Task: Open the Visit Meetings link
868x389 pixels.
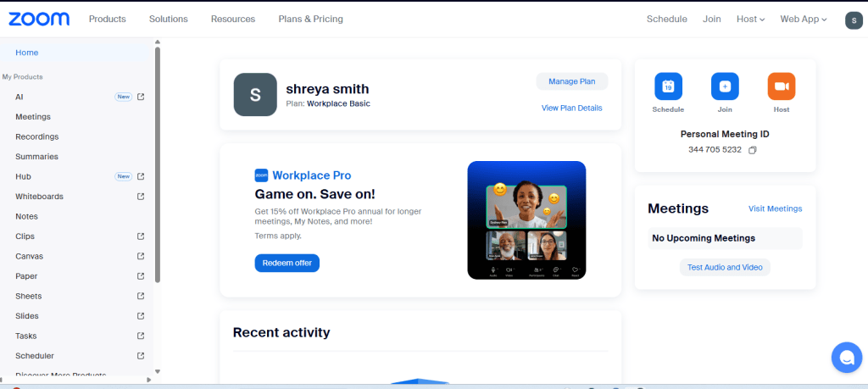Action: pos(775,208)
